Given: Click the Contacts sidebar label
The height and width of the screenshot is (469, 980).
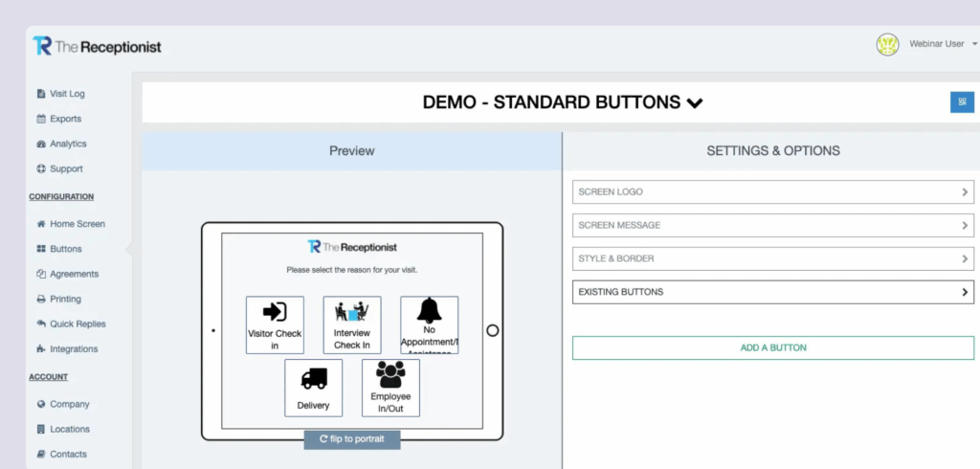Looking at the screenshot, I should tap(68, 454).
